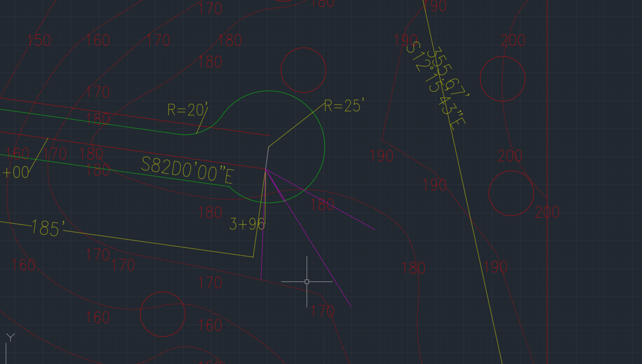Click the S82D0'00"E bearing text
This screenshot has height=364, width=642.
(x=187, y=171)
